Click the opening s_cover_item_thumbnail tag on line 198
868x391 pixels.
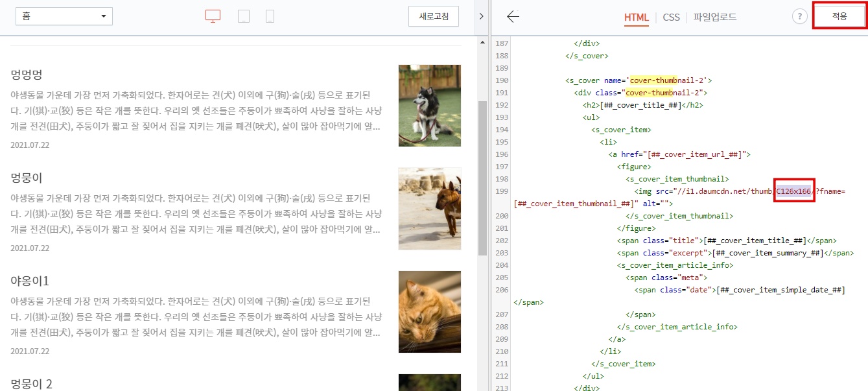point(677,179)
